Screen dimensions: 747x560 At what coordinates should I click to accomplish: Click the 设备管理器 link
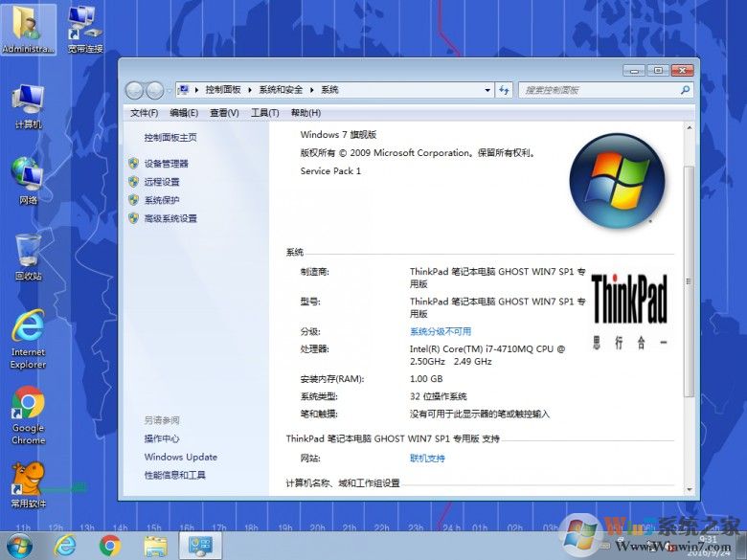pos(167,164)
